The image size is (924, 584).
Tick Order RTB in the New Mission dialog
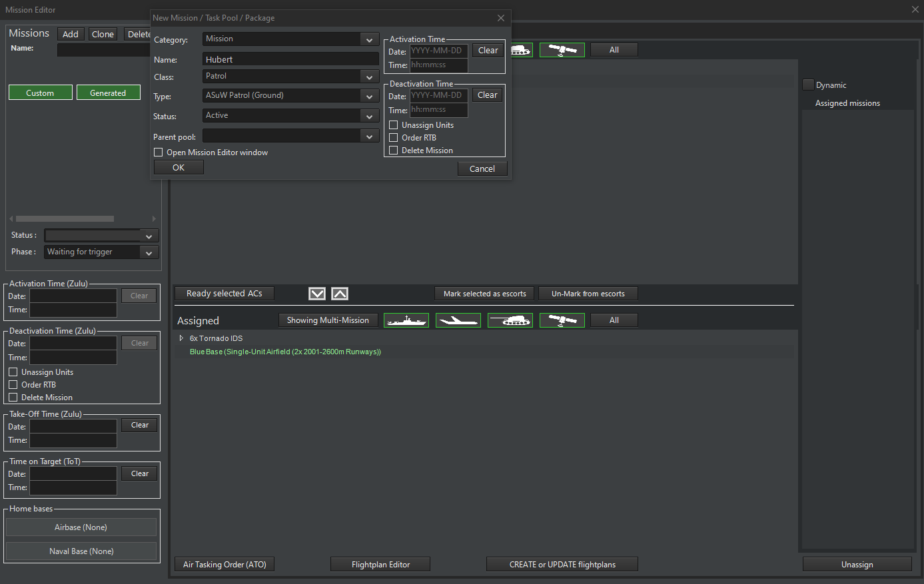tap(394, 138)
